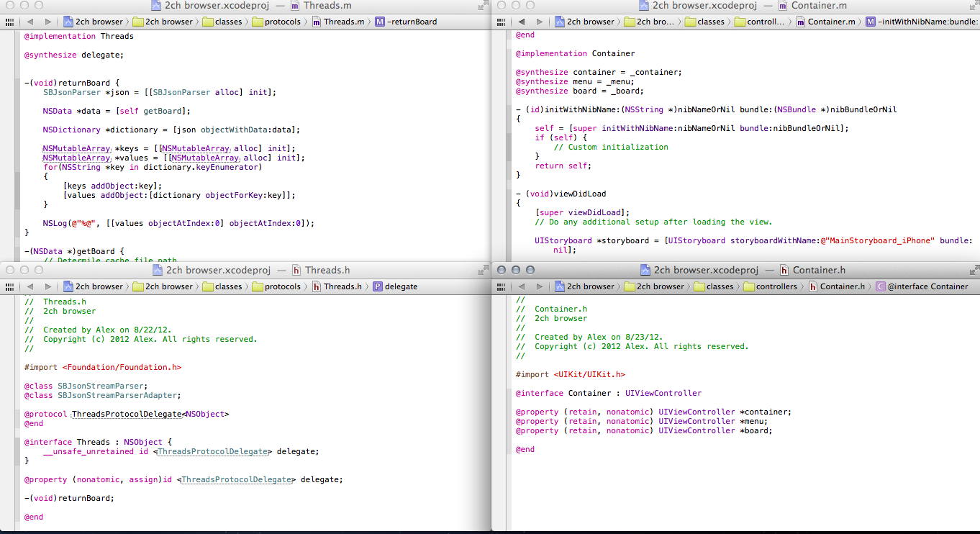Click '-(NSData *)getBoard {' method line
Image resolution: width=980 pixels, height=534 pixels.
point(74,251)
